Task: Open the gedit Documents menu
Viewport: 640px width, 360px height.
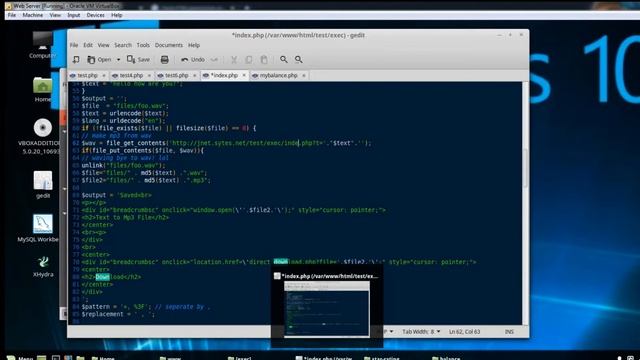Action: point(169,45)
